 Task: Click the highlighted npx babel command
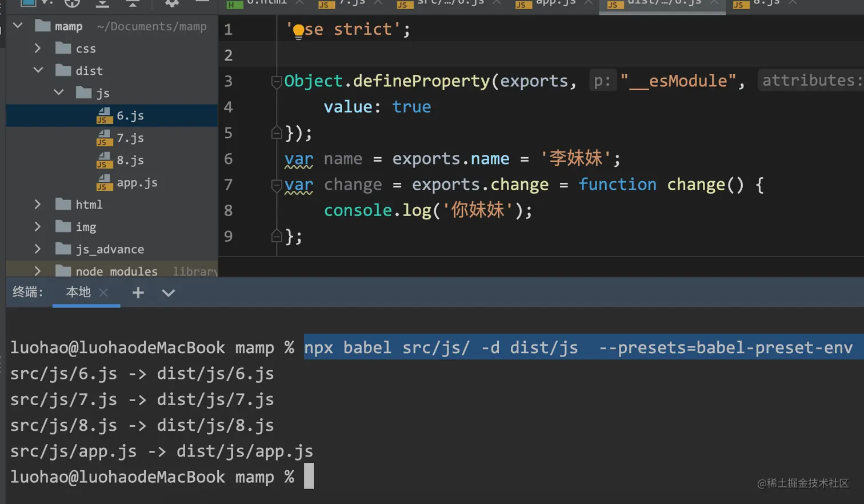pyautogui.click(x=578, y=347)
